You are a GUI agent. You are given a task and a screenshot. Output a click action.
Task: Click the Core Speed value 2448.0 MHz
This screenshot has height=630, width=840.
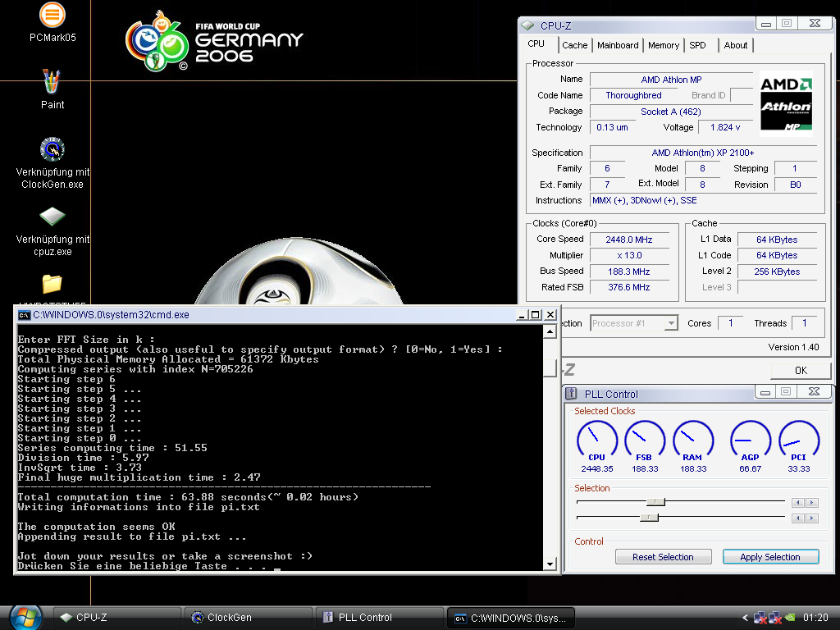point(629,240)
